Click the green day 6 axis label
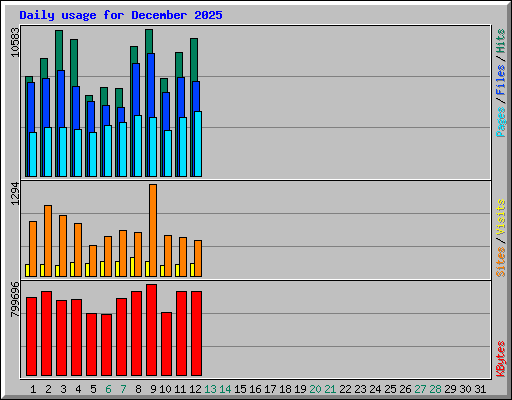The image size is (512, 400). 108,389
